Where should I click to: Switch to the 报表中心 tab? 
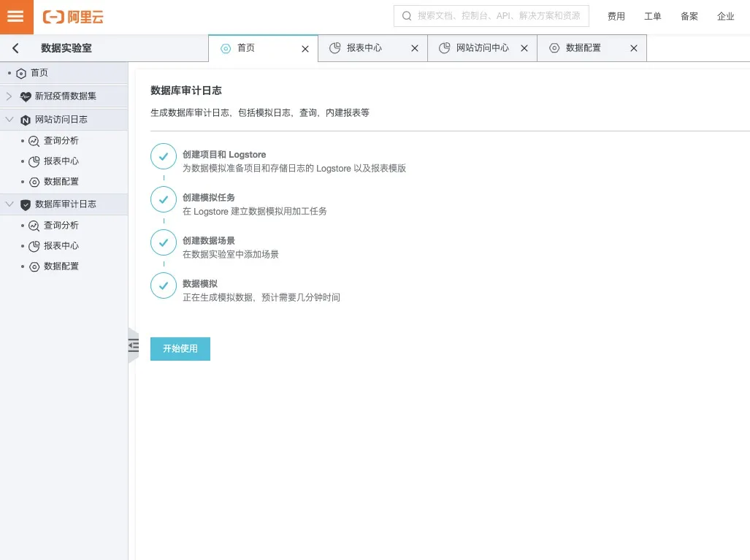372,48
